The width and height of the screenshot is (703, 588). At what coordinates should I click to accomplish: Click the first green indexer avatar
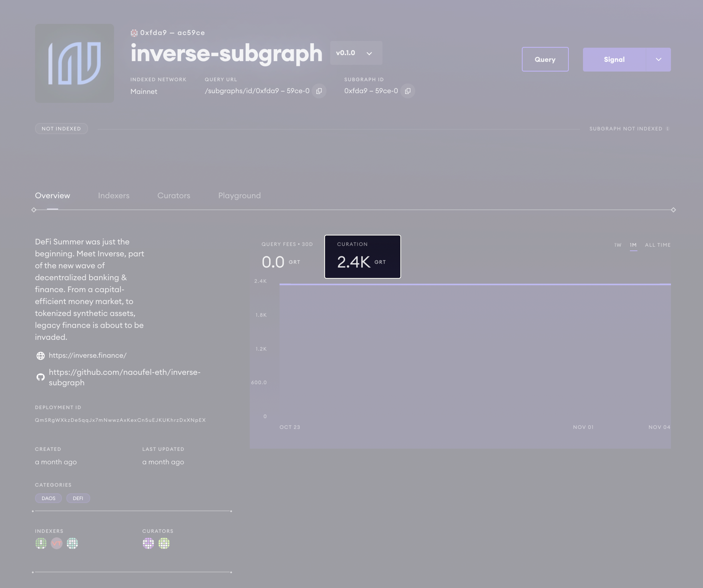[41, 543]
